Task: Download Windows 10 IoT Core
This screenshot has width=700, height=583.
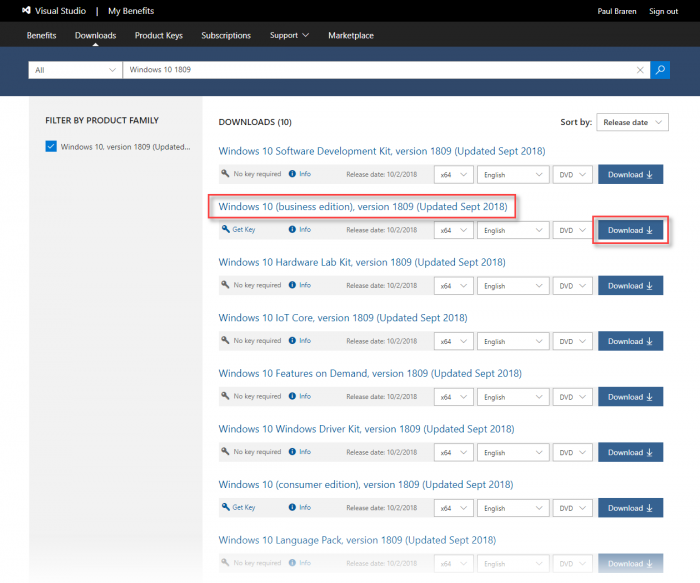Action: pyautogui.click(x=630, y=341)
